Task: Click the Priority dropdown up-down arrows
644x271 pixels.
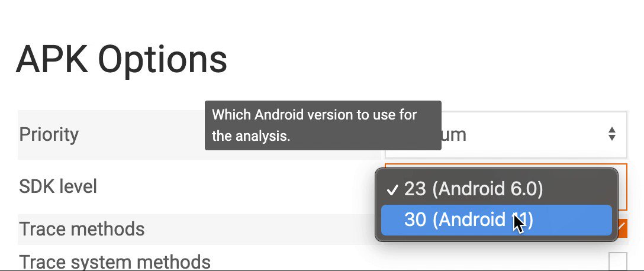Action: pyautogui.click(x=612, y=134)
